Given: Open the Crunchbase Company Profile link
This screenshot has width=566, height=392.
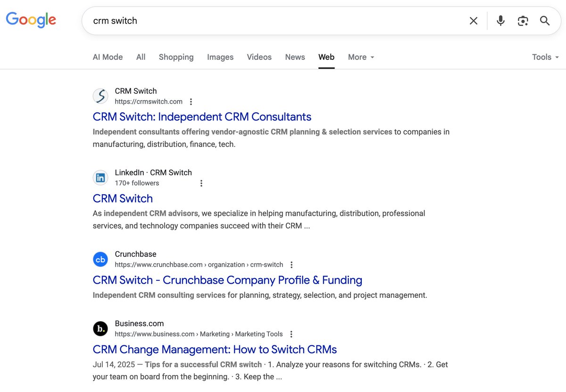Looking at the screenshot, I should pyautogui.click(x=227, y=280).
